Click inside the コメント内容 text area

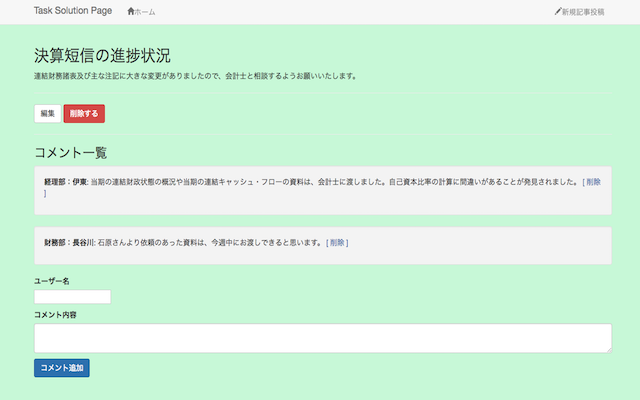pyautogui.click(x=322, y=338)
